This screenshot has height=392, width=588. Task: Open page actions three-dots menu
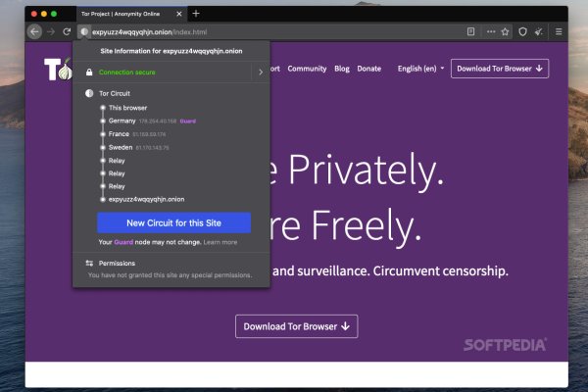491,31
